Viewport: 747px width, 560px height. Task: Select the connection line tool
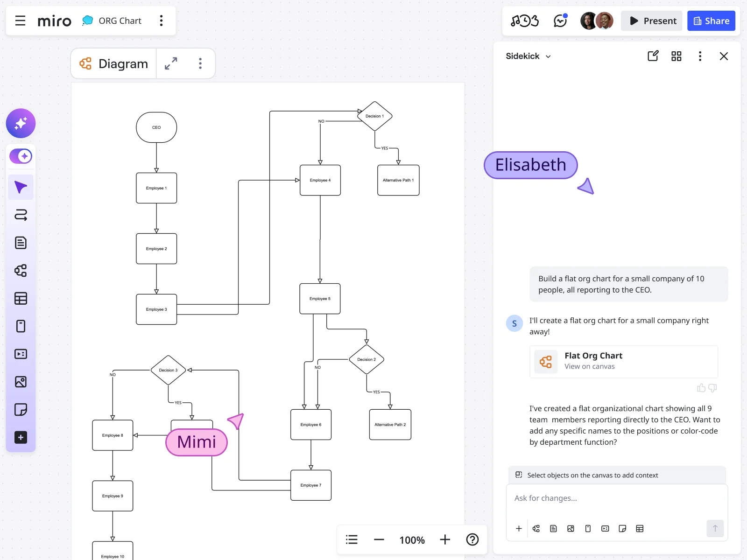tap(21, 215)
